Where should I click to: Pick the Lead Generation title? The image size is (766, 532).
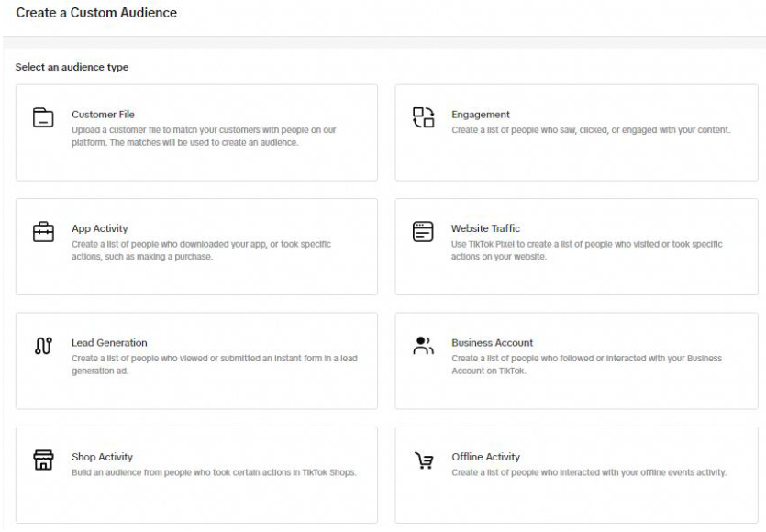coord(109,343)
